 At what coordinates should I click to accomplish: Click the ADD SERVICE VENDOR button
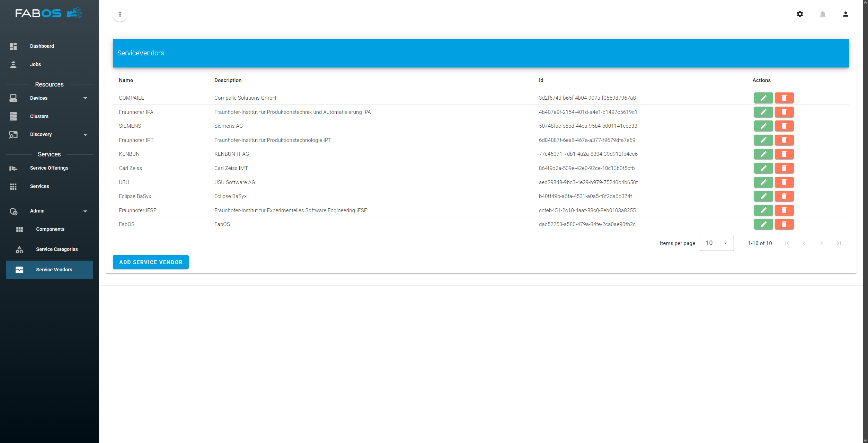click(151, 262)
